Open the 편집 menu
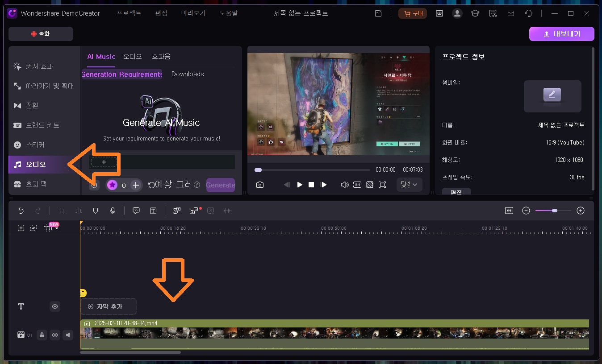Image resolution: width=602 pixels, height=364 pixels. point(161,13)
